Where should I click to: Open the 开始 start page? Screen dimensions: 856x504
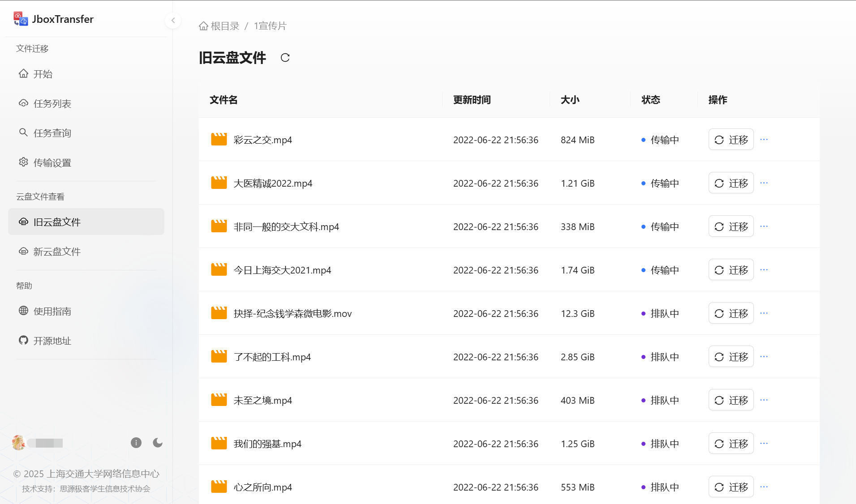click(86, 74)
